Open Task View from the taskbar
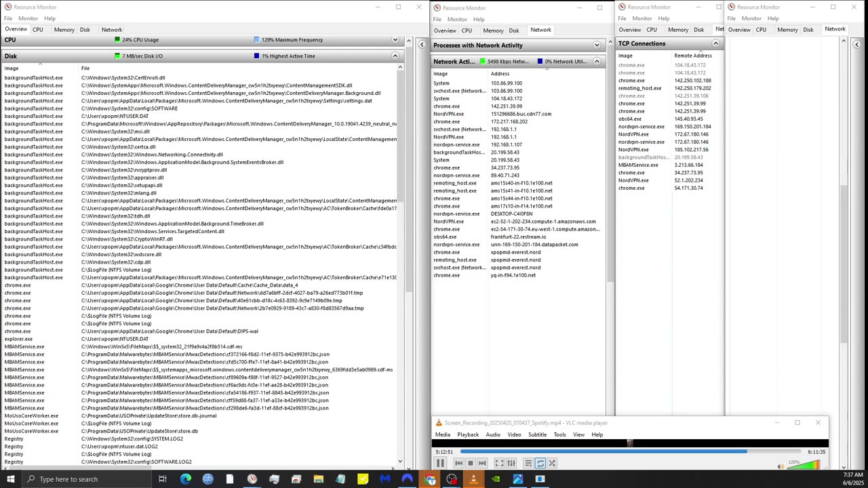Screen dimensions: 868x488 (163, 479)
